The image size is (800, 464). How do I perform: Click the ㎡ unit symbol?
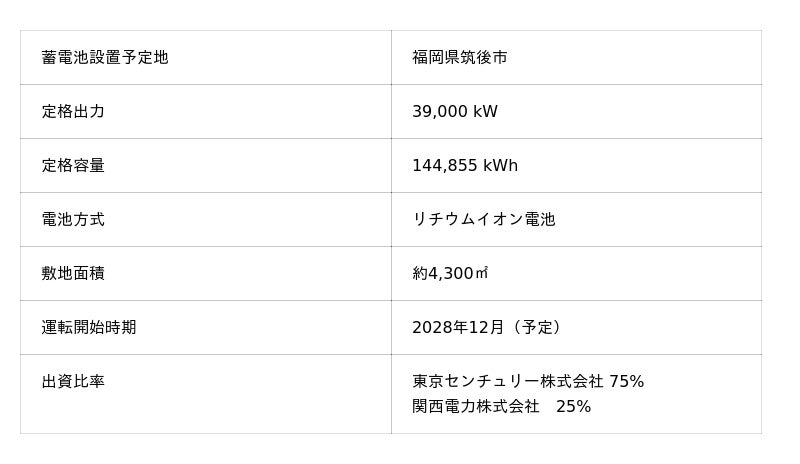tap(481, 274)
